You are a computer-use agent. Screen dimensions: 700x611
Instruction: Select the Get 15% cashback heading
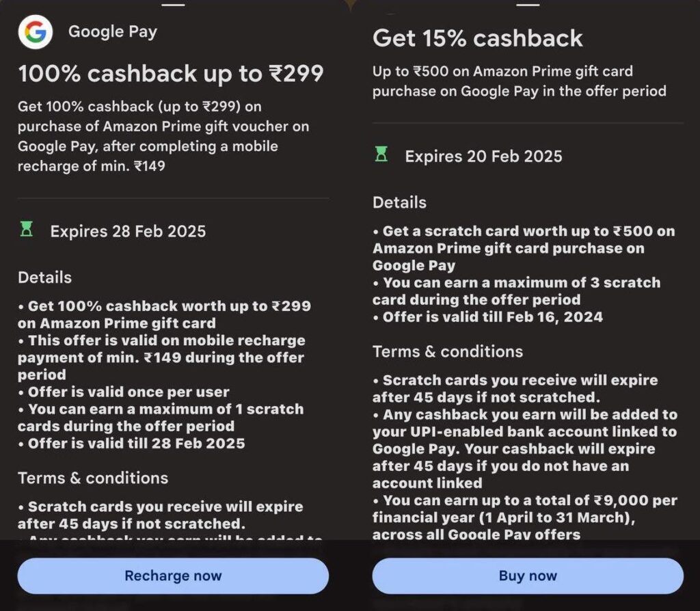click(478, 38)
